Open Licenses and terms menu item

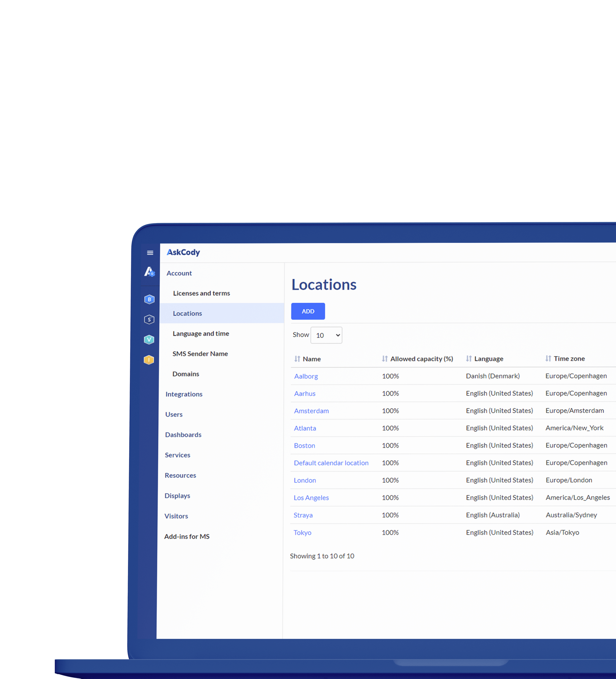[x=201, y=293]
